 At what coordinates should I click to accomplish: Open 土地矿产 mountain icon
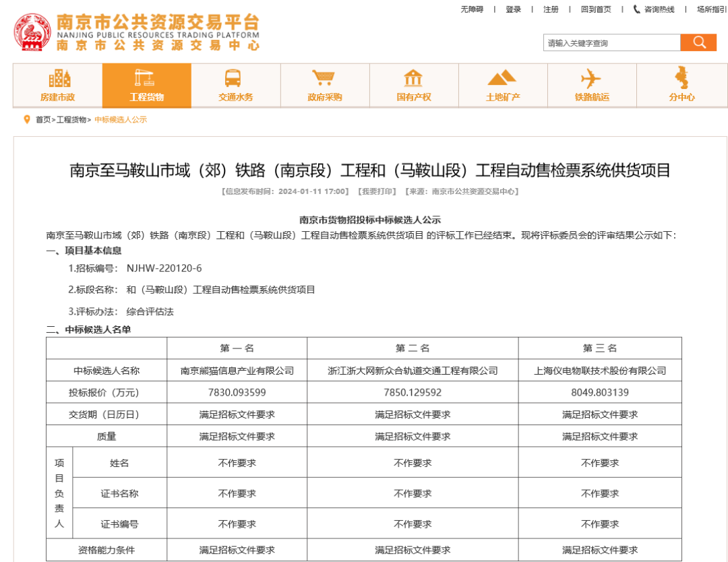pos(502,78)
